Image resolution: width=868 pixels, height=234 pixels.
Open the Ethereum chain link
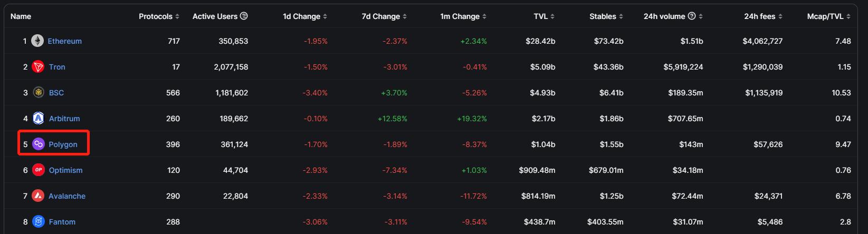click(64, 41)
